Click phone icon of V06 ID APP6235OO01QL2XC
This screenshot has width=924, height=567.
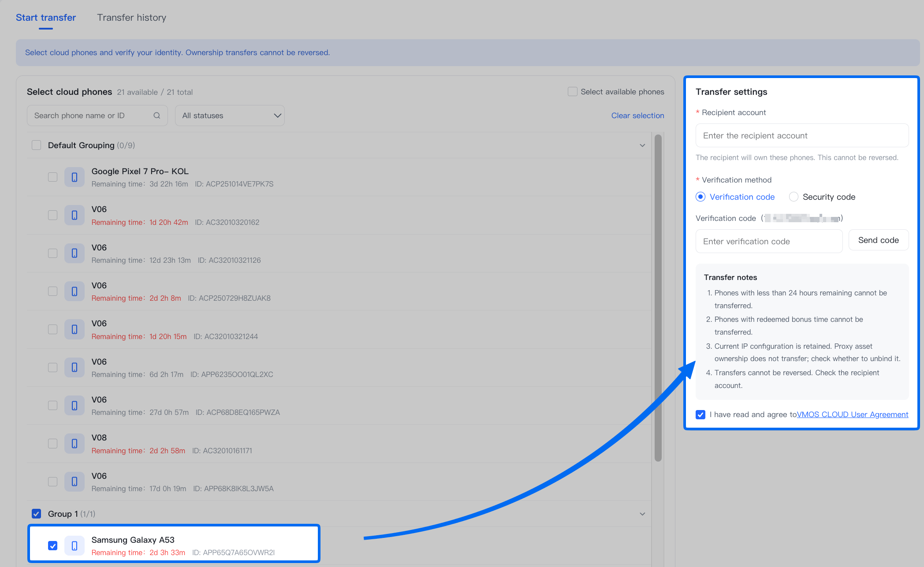point(75,367)
